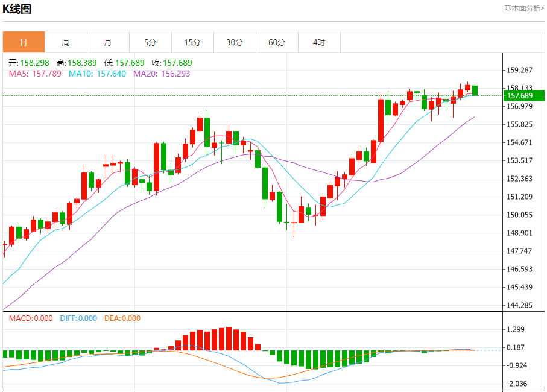The height and width of the screenshot is (392, 547).
Task: Click the 159.287 price axis label
Action: pyautogui.click(x=519, y=70)
